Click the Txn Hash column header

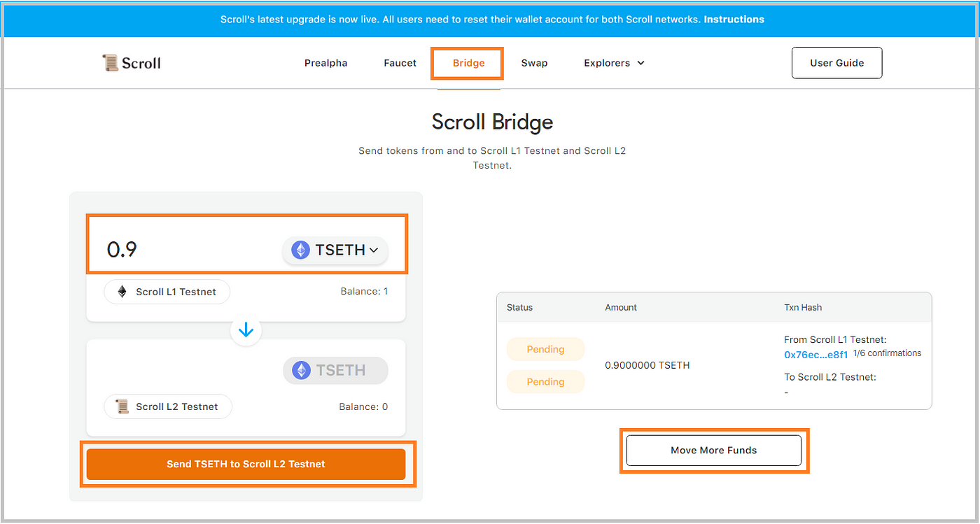pyautogui.click(x=803, y=307)
